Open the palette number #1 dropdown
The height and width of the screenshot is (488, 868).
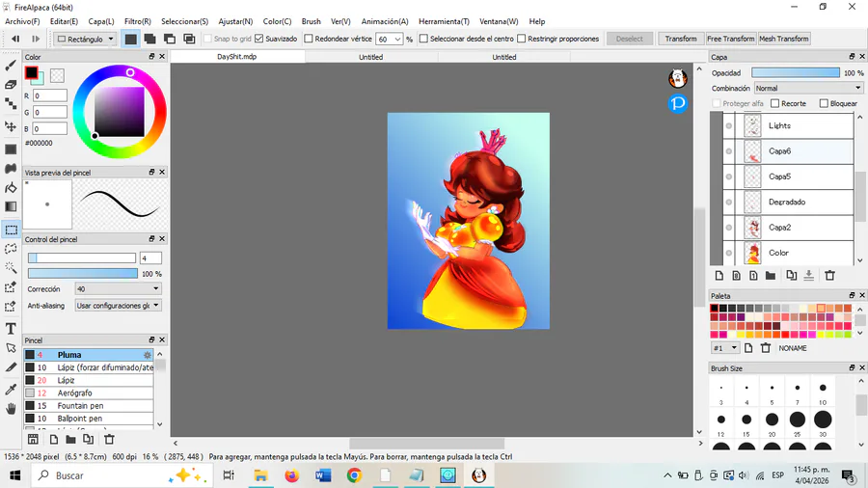pyautogui.click(x=725, y=348)
